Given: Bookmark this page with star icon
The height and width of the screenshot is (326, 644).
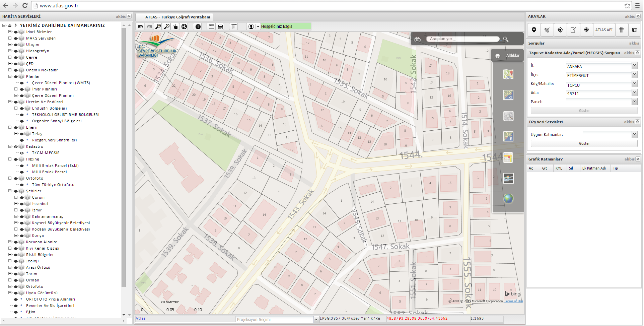Looking at the screenshot, I should (x=627, y=5).
